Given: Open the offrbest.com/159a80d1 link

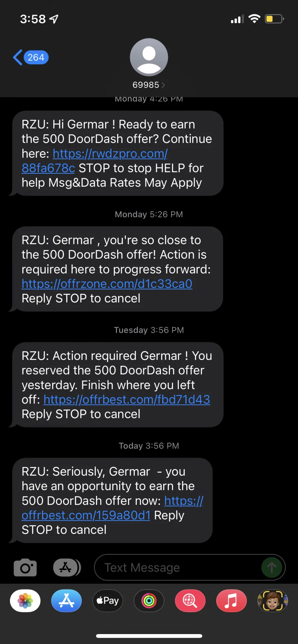Looking at the screenshot, I should point(113,508).
